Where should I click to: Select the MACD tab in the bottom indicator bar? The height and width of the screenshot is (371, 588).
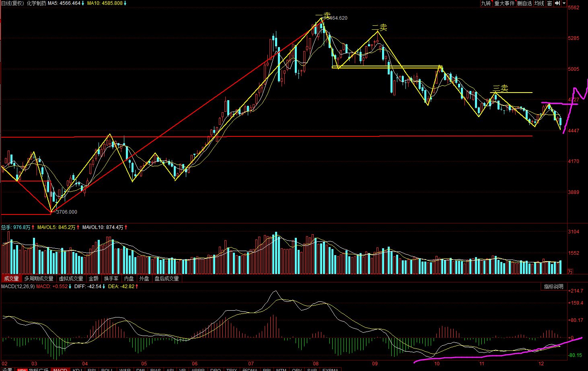tap(60, 369)
